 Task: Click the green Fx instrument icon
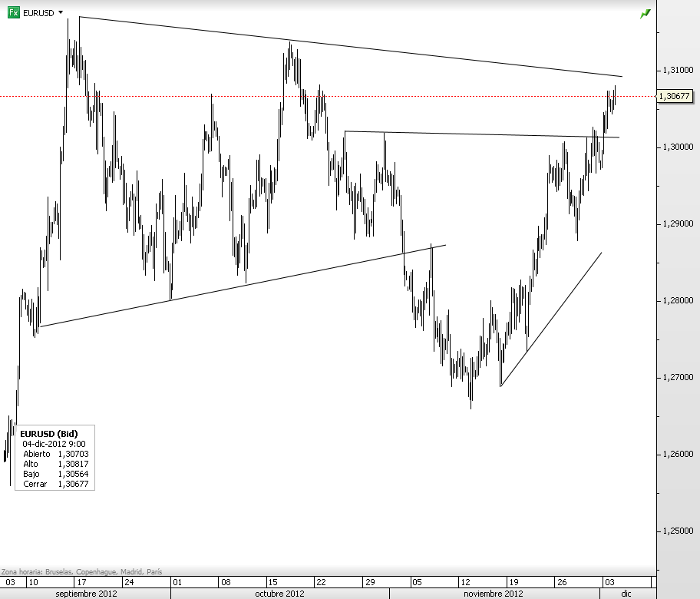(x=14, y=12)
